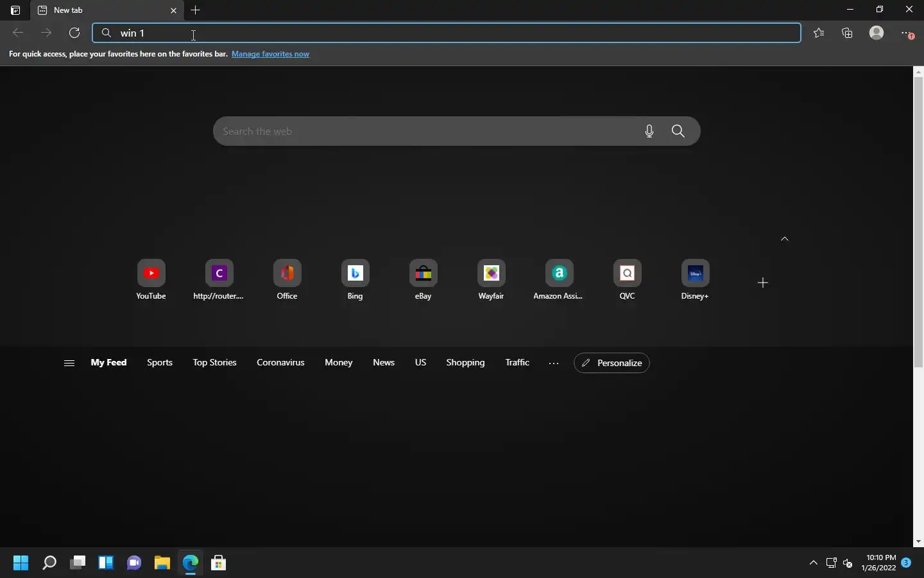Viewport: 924px width, 578px height.
Task: Switch to the Traffic tab
Action: 517,362
